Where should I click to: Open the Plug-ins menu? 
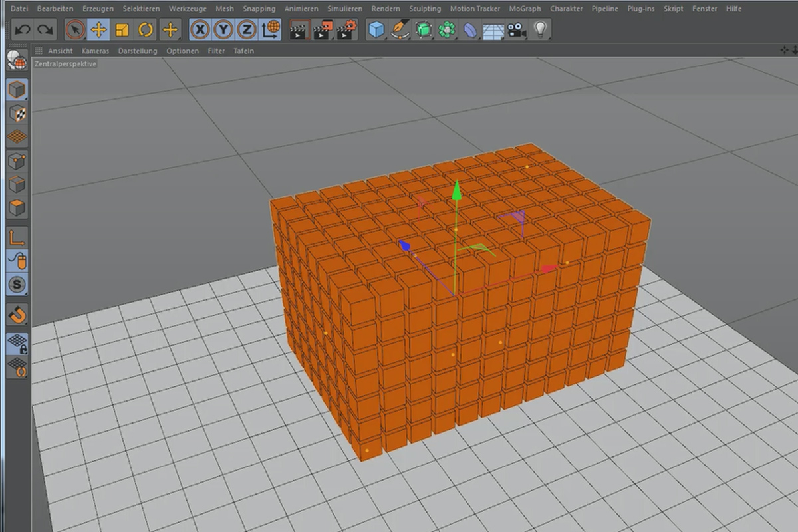[x=641, y=9]
